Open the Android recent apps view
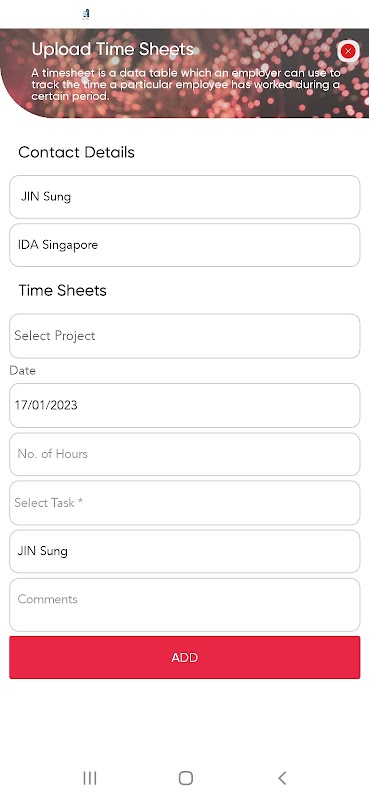The width and height of the screenshot is (369, 800). click(x=90, y=778)
